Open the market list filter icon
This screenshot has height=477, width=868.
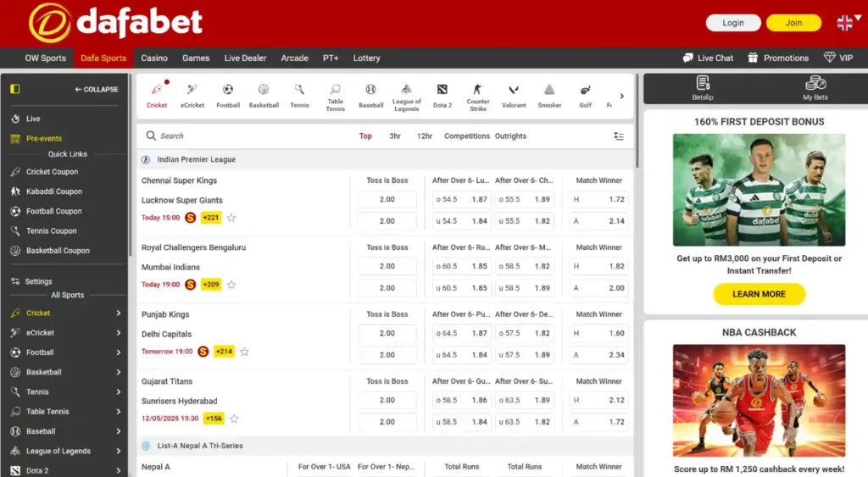coord(619,136)
